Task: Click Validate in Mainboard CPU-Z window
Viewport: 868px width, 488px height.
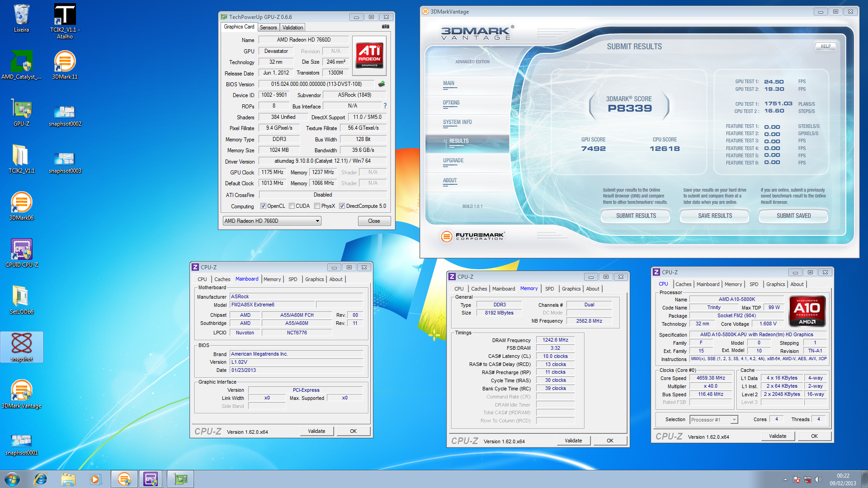Action: [x=316, y=431]
